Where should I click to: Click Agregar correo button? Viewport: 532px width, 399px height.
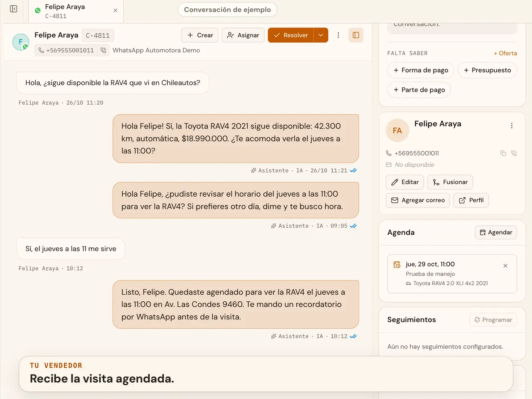[x=418, y=200]
